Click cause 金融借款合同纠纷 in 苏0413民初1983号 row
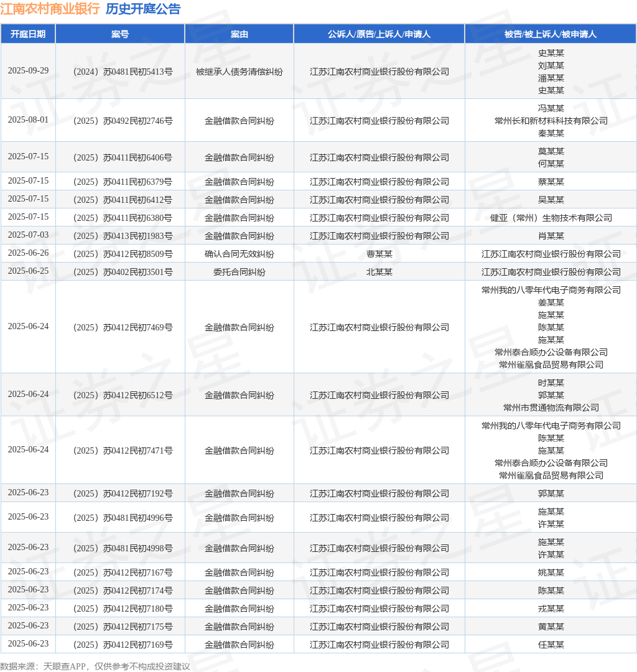 click(x=239, y=236)
